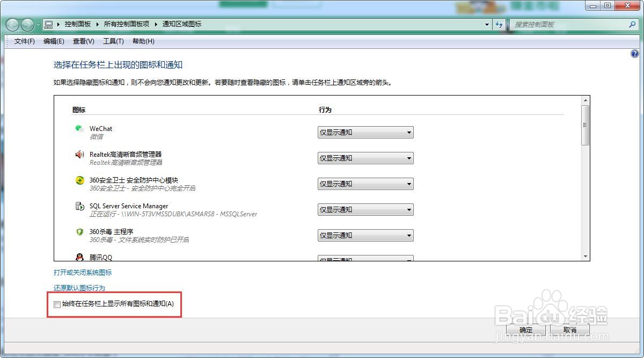Viewport: 644px width, 358px height.
Task: Click the 360安全卫士 icon in the list
Action: (x=79, y=180)
